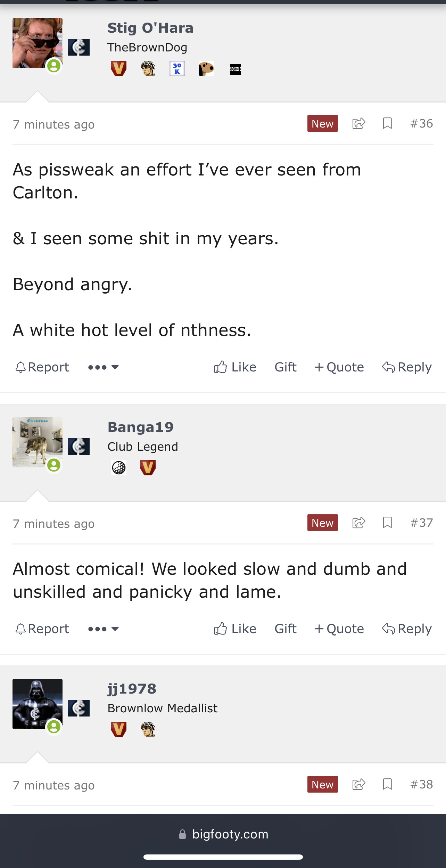Like Stig O'Hara's post
This screenshot has width=446, height=868.
click(235, 367)
